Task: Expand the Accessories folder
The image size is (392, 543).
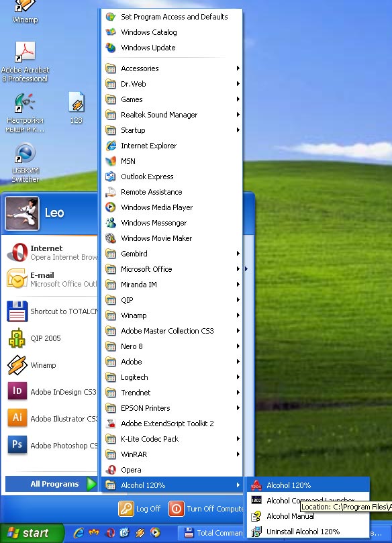Action: (x=172, y=68)
